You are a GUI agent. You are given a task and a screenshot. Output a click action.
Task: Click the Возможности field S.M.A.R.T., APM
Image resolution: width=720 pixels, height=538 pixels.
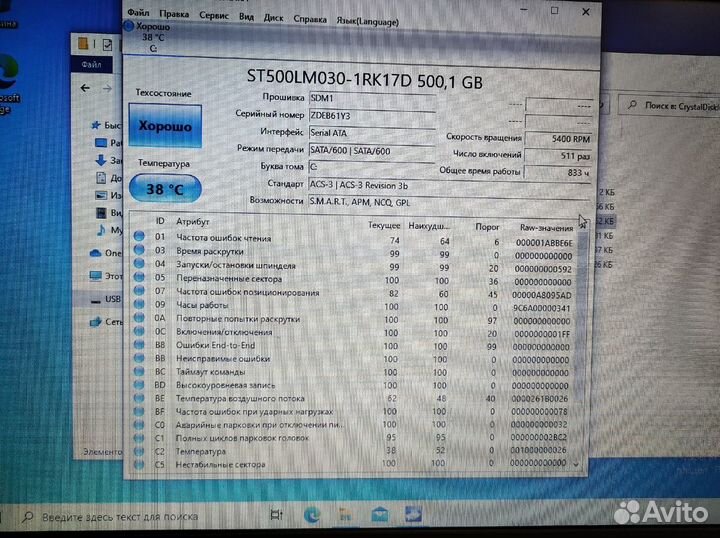(x=449, y=202)
